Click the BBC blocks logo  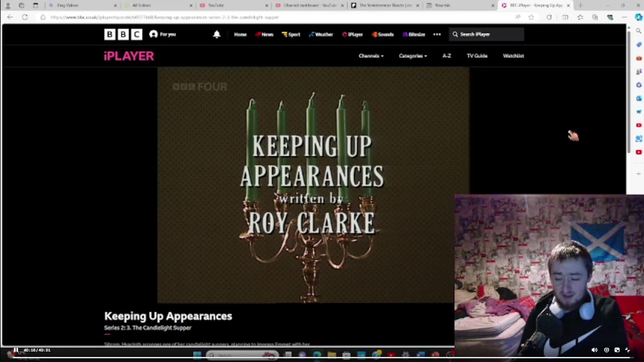(x=123, y=34)
